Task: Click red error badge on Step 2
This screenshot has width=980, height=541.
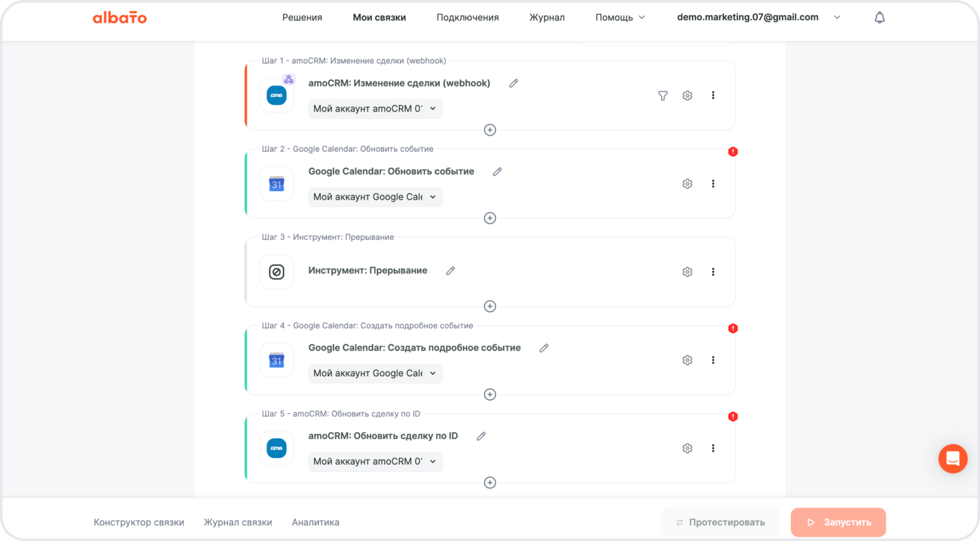Action: coord(733,152)
